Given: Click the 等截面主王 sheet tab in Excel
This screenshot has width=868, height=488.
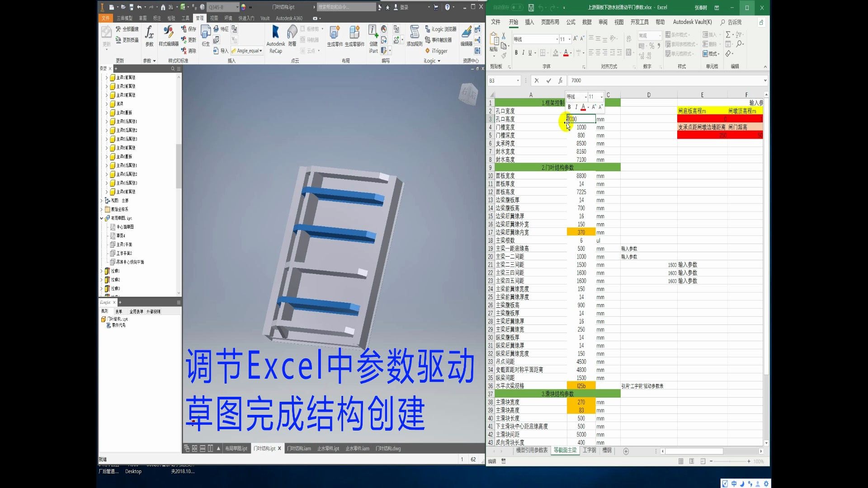Looking at the screenshot, I should [x=564, y=450].
